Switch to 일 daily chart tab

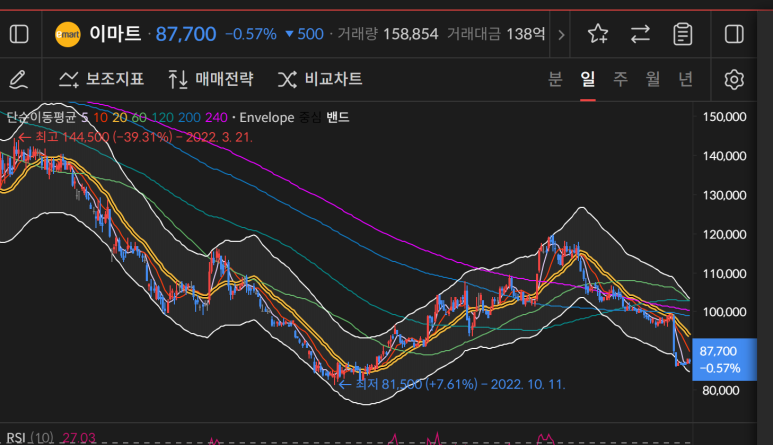588,79
